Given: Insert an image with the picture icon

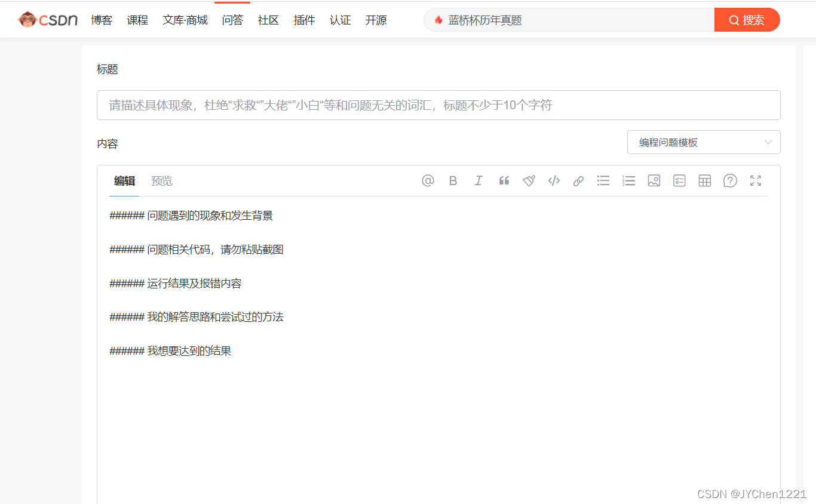Looking at the screenshot, I should [x=654, y=180].
